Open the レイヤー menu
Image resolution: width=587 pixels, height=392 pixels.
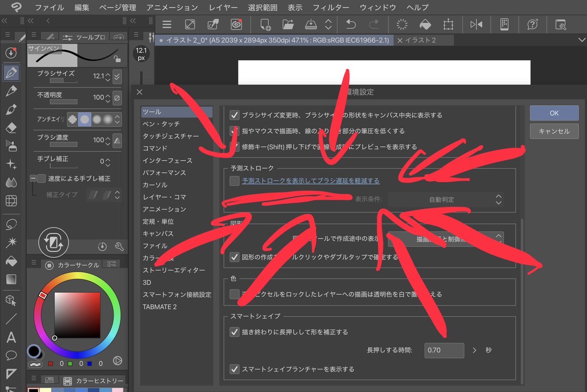click(x=223, y=7)
